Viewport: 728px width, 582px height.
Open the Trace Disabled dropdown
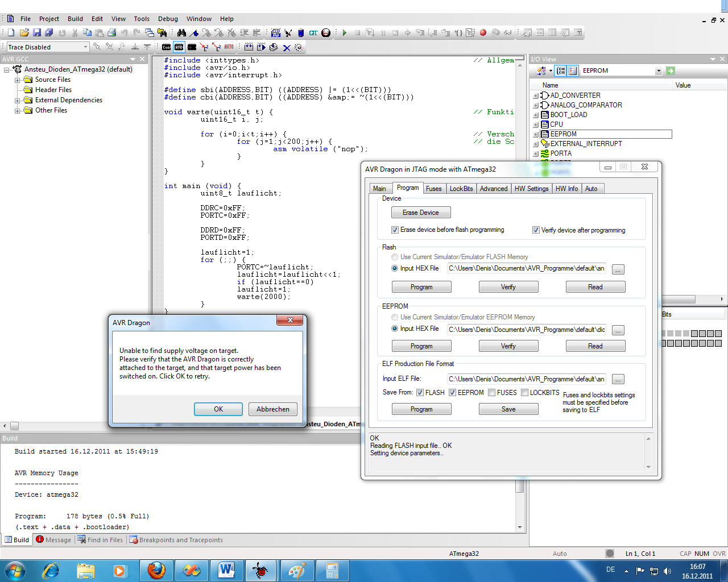(x=86, y=47)
